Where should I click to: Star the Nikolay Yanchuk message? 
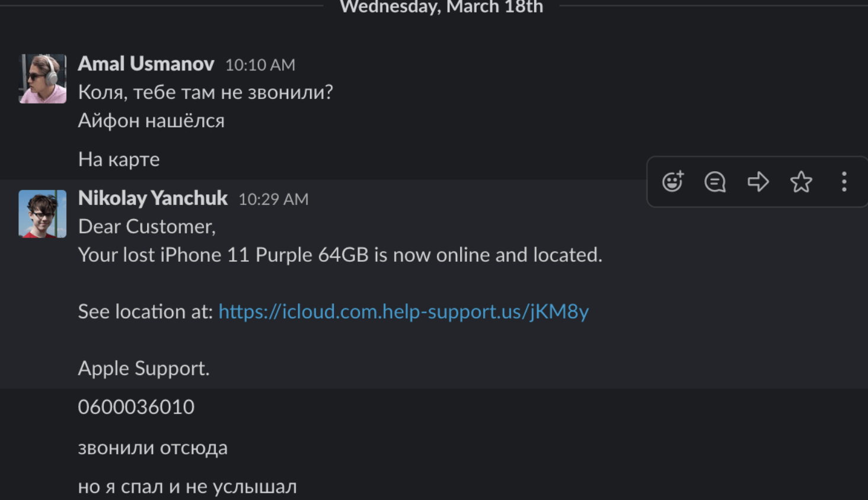(801, 182)
